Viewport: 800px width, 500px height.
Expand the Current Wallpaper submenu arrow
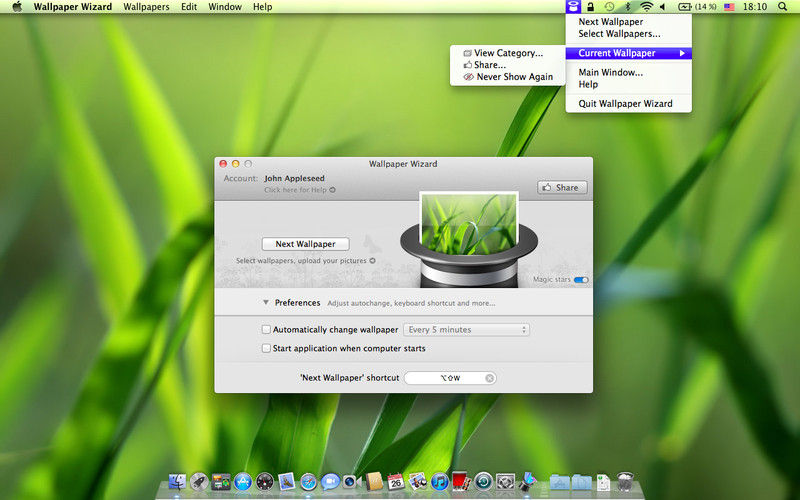(x=682, y=53)
